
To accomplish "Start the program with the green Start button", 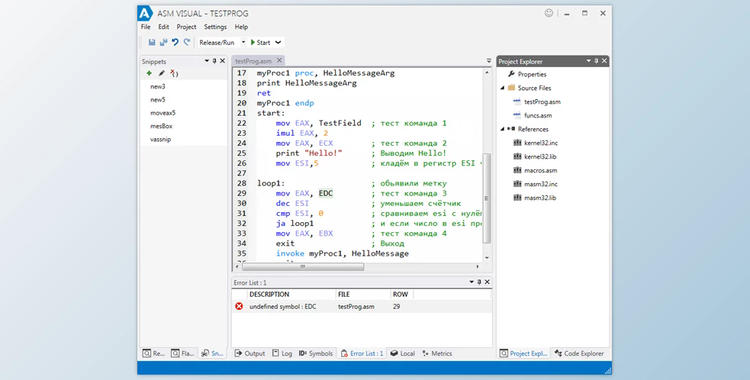I will (x=261, y=42).
